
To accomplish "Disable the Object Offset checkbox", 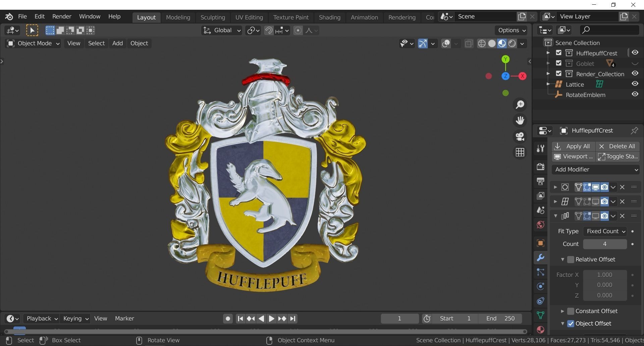I will click(x=571, y=324).
